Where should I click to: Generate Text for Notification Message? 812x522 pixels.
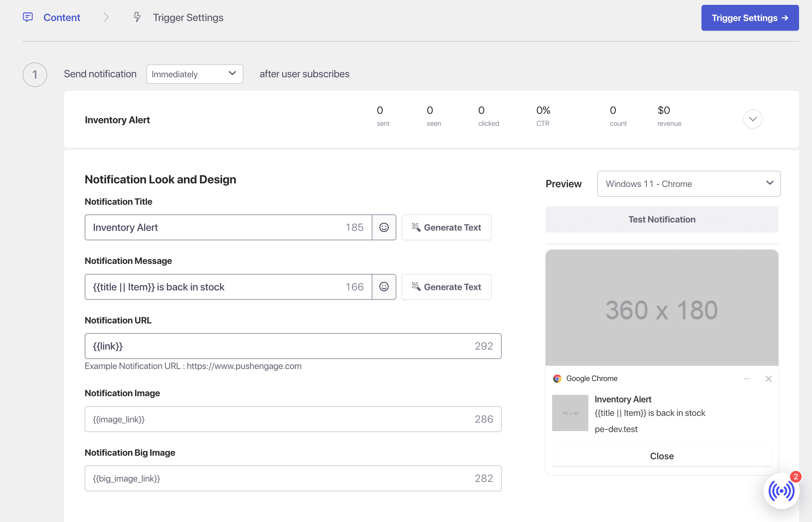[446, 287]
